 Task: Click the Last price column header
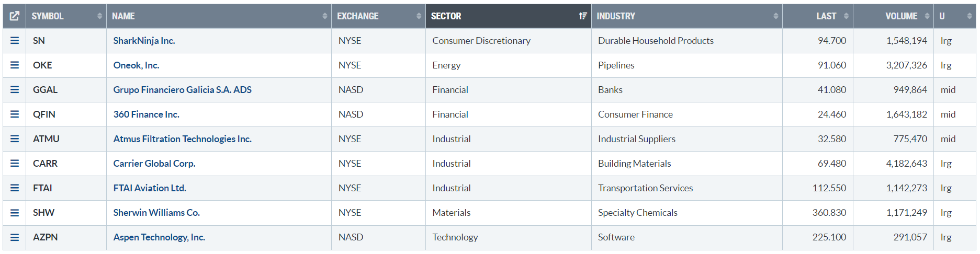[x=826, y=16]
